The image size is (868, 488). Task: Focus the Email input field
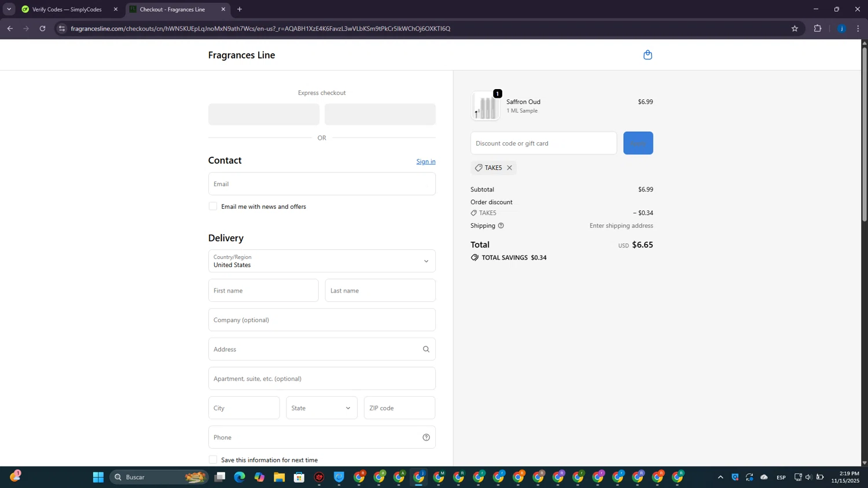[322, 184]
